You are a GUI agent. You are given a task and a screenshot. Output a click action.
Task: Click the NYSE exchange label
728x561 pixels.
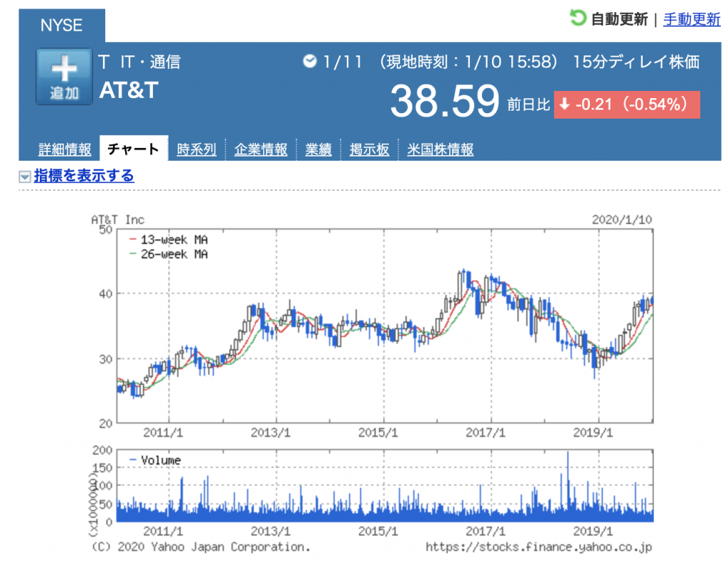[x=62, y=25]
